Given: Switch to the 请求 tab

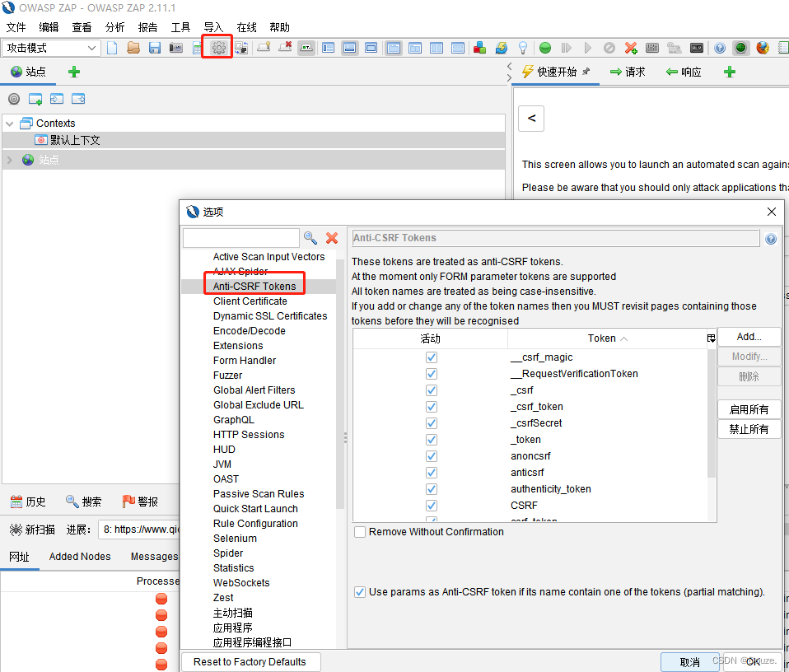Looking at the screenshot, I should [628, 72].
